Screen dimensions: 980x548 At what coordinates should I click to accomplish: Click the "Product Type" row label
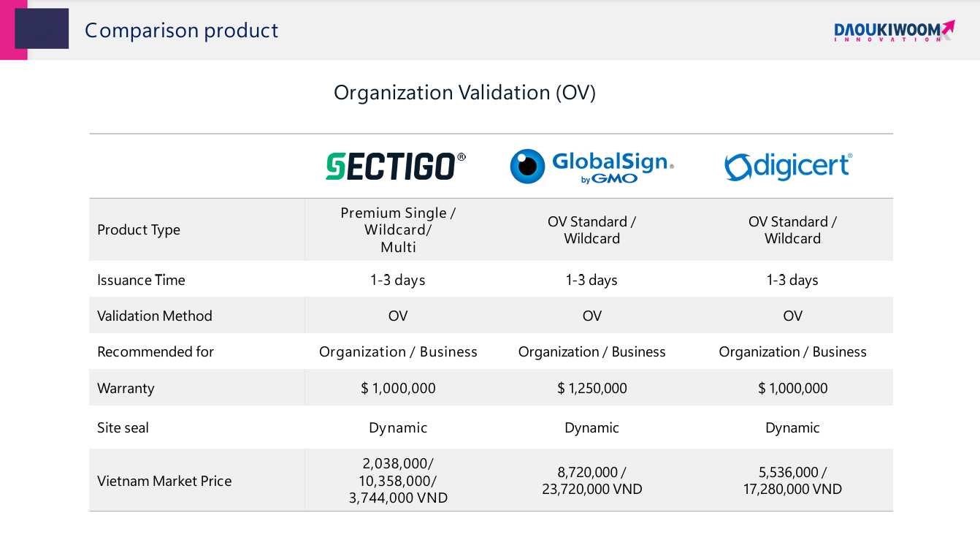[x=139, y=229]
